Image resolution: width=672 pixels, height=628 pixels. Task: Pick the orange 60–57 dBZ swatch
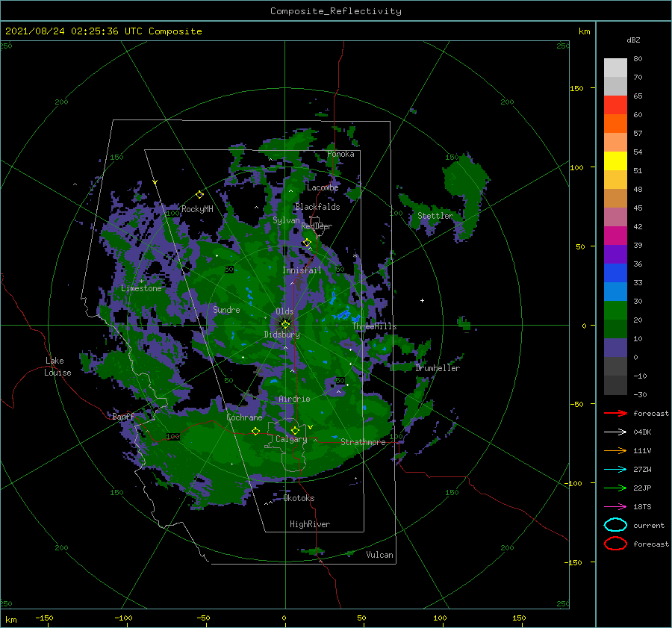[615, 124]
